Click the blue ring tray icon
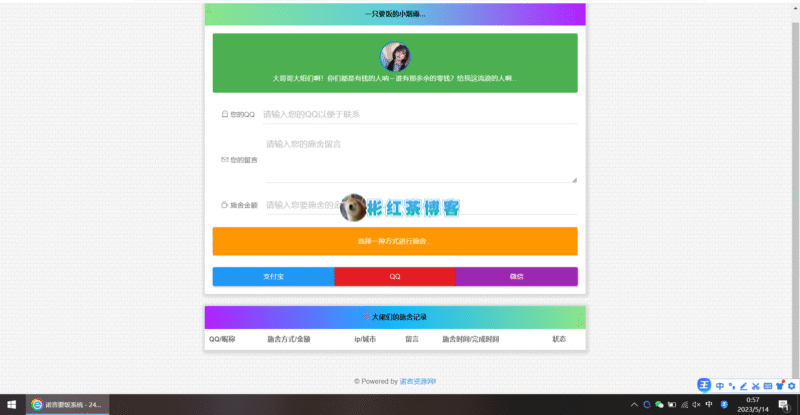The width and height of the screenshot is (800, 415). [647, 405]
